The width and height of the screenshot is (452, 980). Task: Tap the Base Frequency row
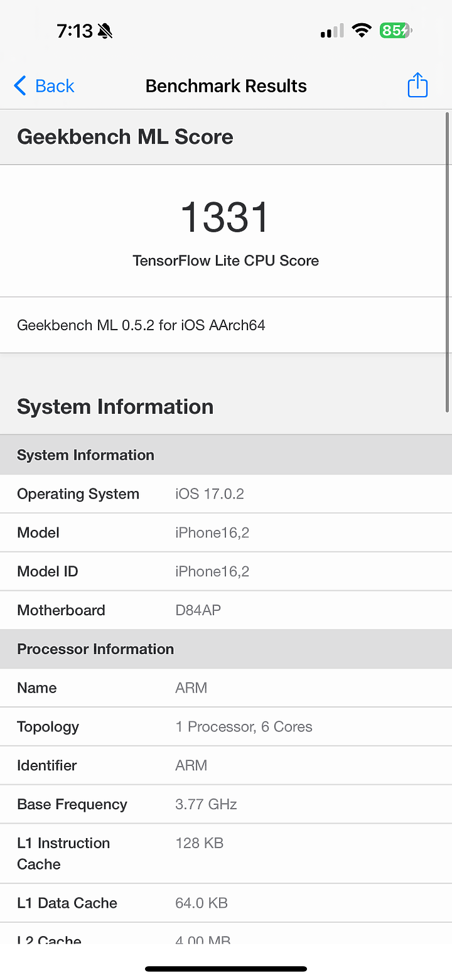tap(226, 804)
